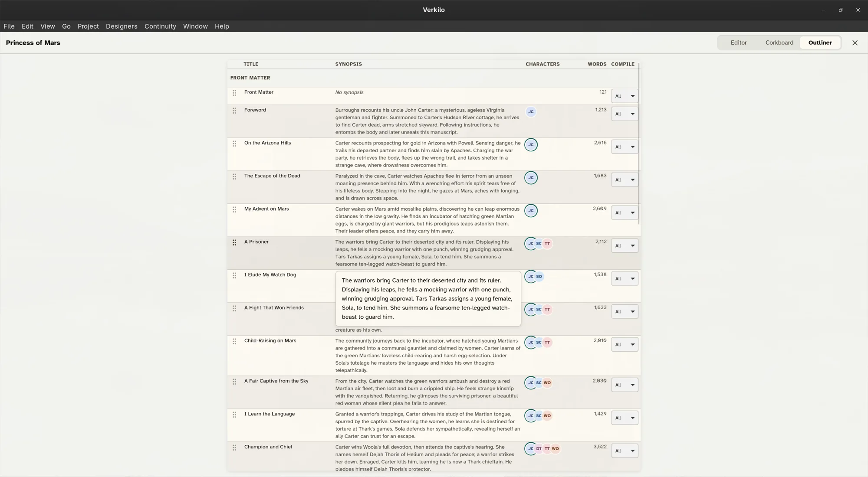Click the CHARACTERS column header
Screen dimensions: 868x477
(x=542, y=64)
